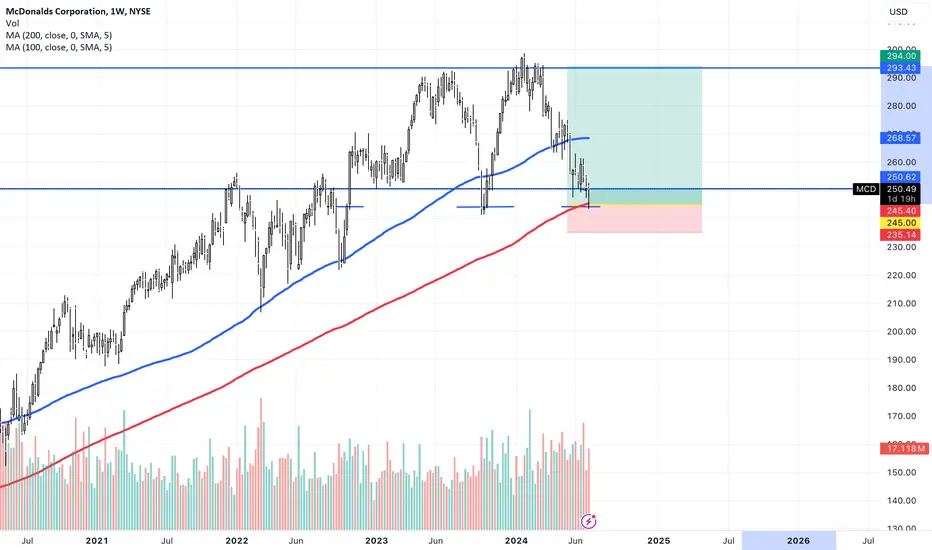Open the MA 200 indicator legend
The image size is (932, 550).
(x=59, y=36)
